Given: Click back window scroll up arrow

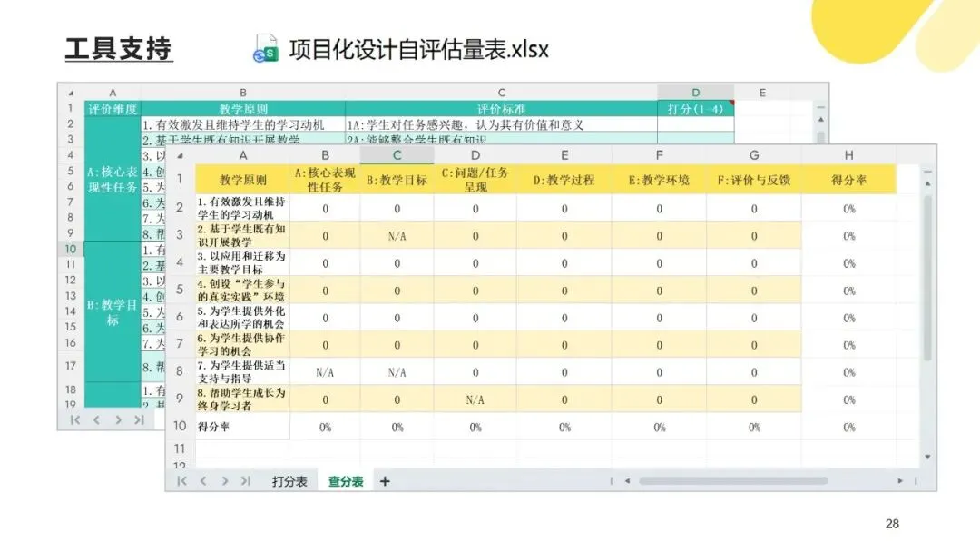Looking at the screenshot, I should (820, 120).
